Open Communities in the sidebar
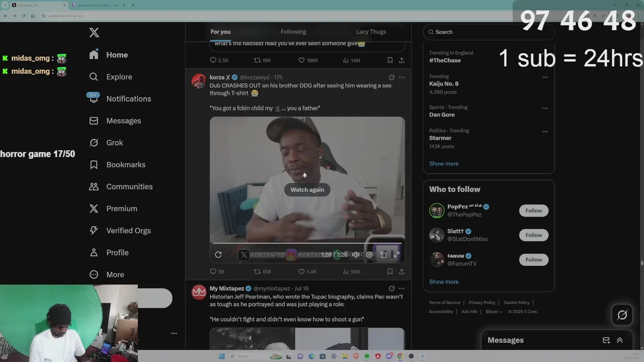 pos(121,187)
